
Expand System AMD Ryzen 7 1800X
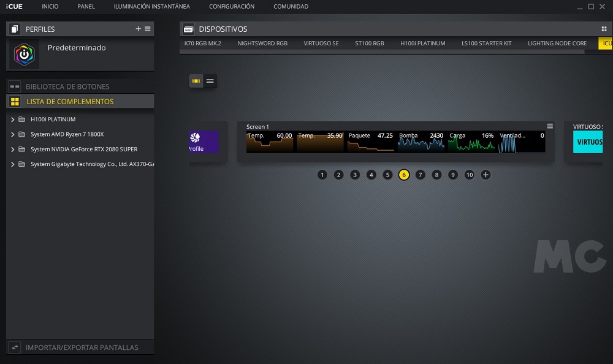tap(13, 134)
